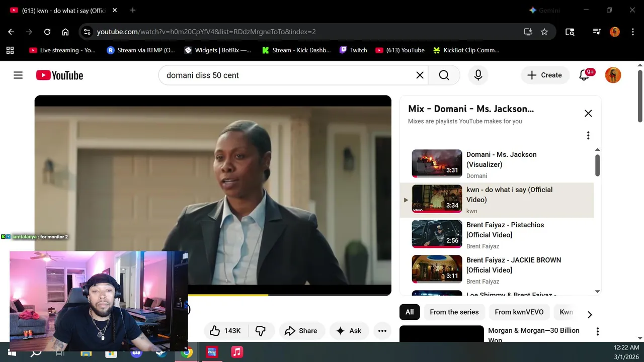
Task: Click the install app icon in address bar
Action: 528,32
